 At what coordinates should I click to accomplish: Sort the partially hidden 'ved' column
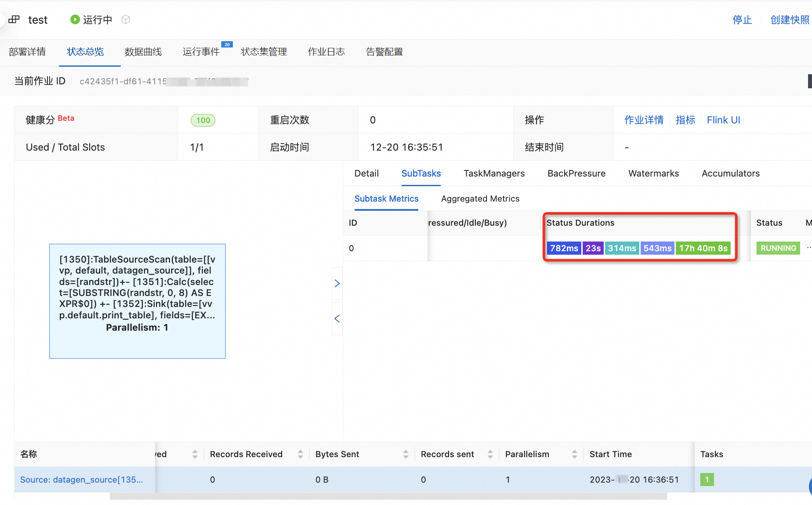[195, 454]
